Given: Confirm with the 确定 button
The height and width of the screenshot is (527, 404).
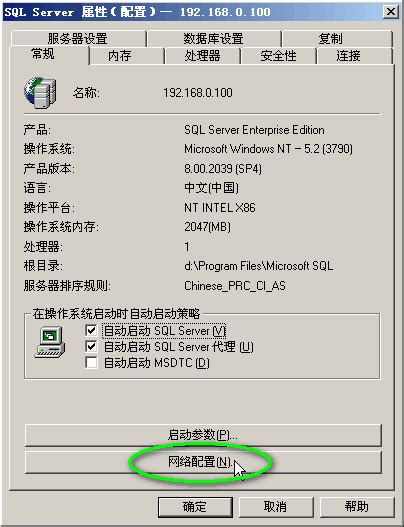Looking at the screenshot, I should pyautogui.click(x=195, y=507).
